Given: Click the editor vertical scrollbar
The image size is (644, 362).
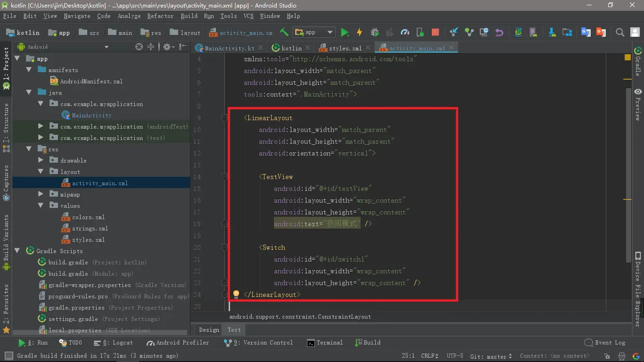Looking at the screenshot, I should point(628,174).
